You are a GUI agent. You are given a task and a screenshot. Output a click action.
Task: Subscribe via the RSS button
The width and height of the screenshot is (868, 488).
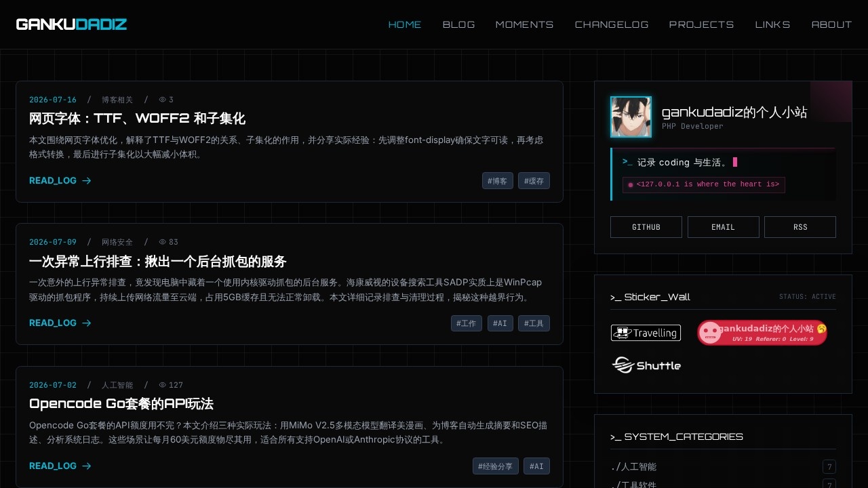point(800,227)
